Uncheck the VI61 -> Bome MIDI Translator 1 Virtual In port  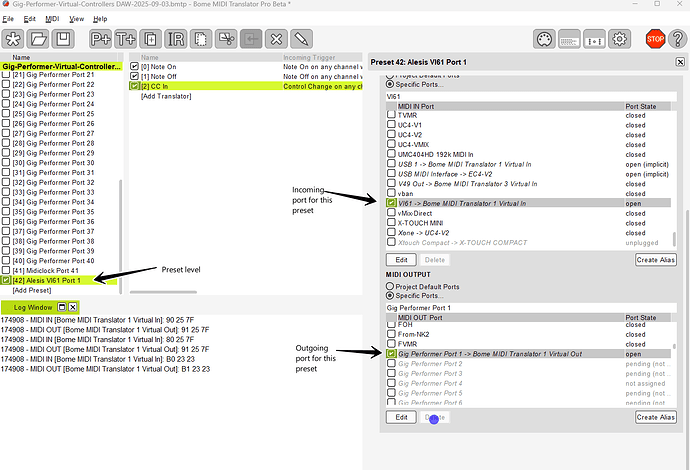pos(391,203)
